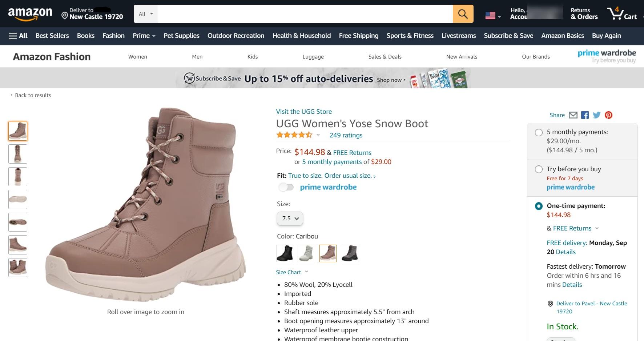Click the Amazon logo
Screen dimensions: 644x341
pos(30,14)
